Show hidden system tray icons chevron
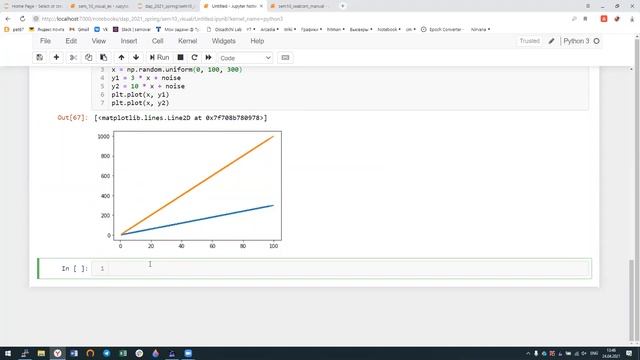Image resolution: width=640 pixels, height=360 pixels. 528,353
